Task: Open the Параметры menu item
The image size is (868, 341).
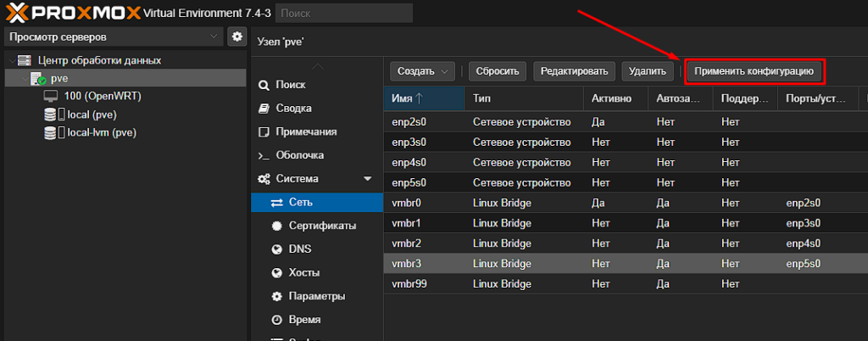Action: click(317, 297)
